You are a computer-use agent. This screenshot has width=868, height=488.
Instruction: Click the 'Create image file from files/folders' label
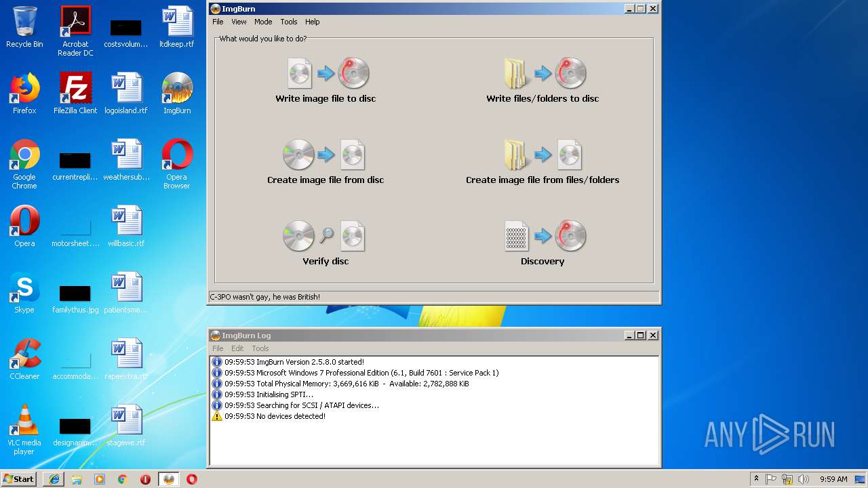pos(542,180)
